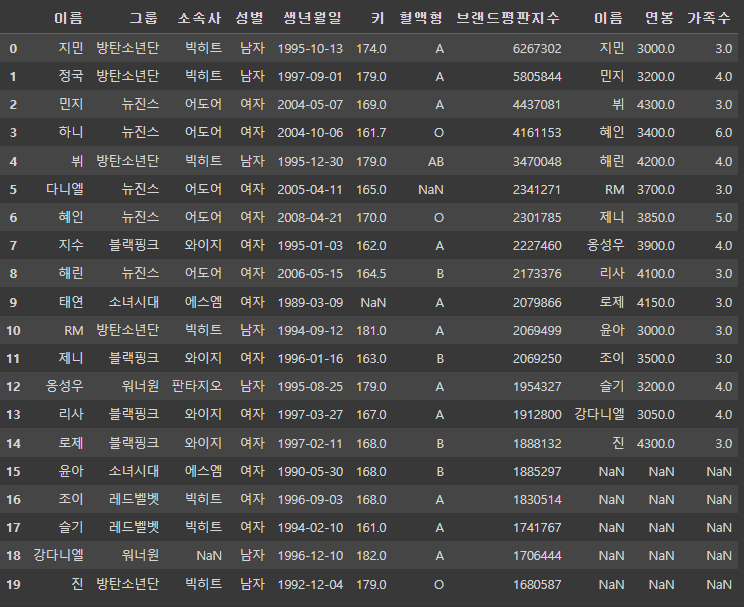Click the height value 174.0

click(371, 48)
